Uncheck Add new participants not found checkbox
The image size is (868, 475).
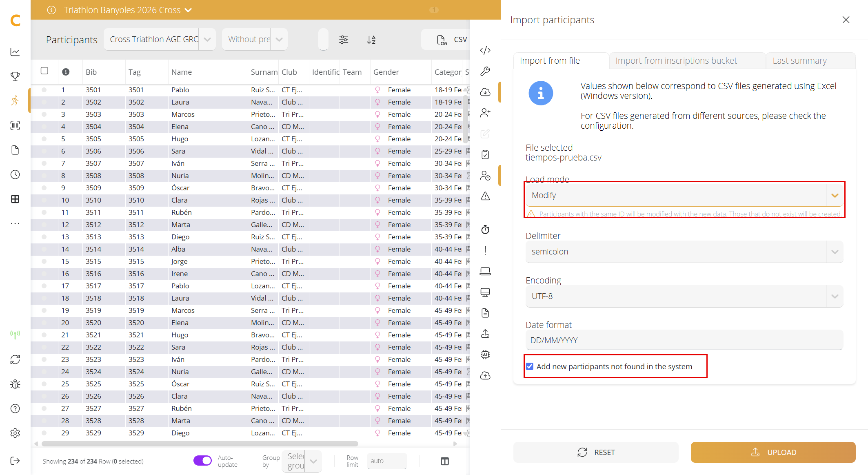click(530, 366)
